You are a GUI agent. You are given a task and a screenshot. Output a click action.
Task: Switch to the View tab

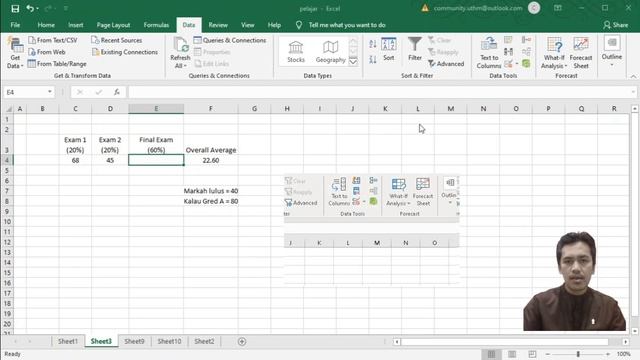[x=247, y=25]
